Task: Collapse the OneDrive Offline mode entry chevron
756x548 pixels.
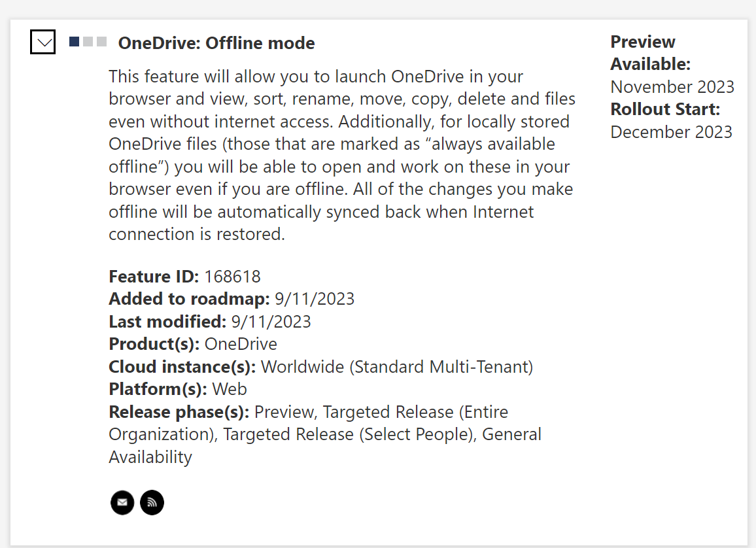Action: (43, 43)
